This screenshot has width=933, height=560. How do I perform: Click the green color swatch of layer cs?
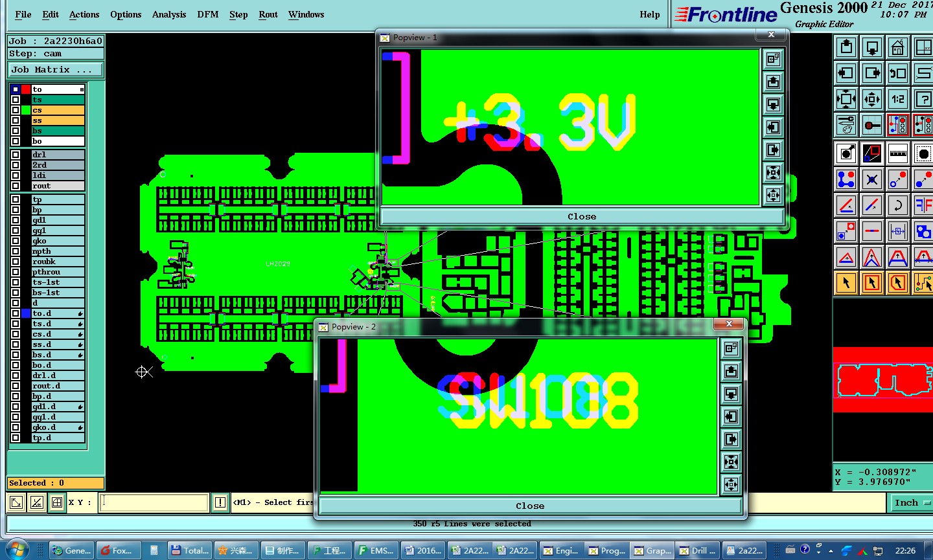point(26,110)
